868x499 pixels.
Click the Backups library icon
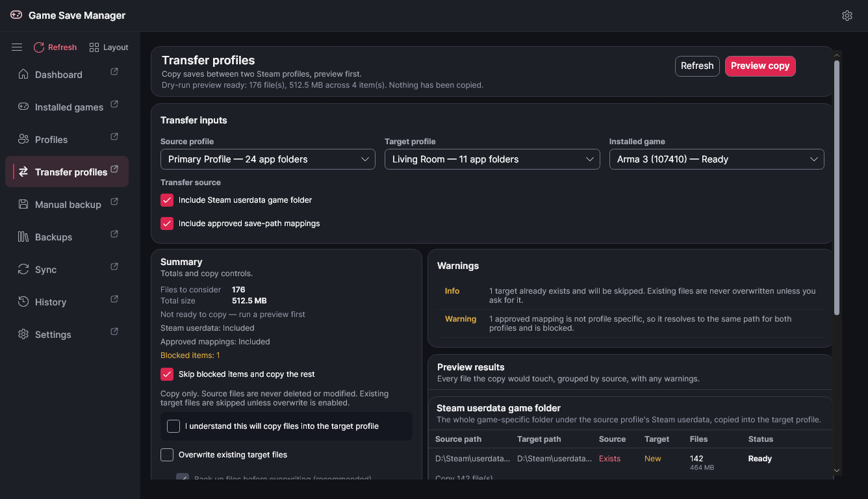point(23,237)
